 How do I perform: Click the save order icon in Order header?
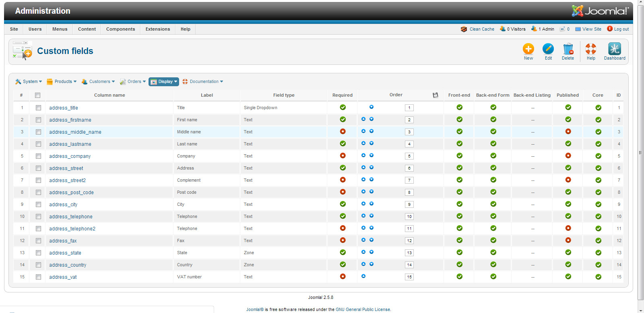[435, 95]
